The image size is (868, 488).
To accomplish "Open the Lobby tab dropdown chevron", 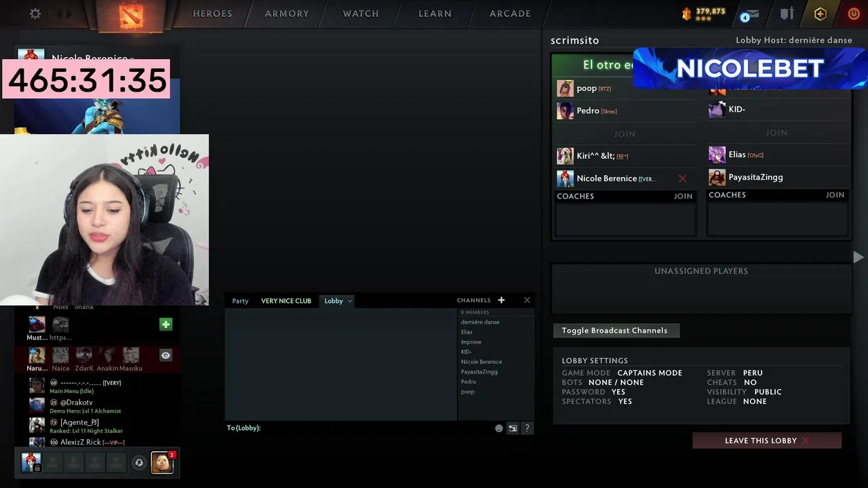I will 349,301.
